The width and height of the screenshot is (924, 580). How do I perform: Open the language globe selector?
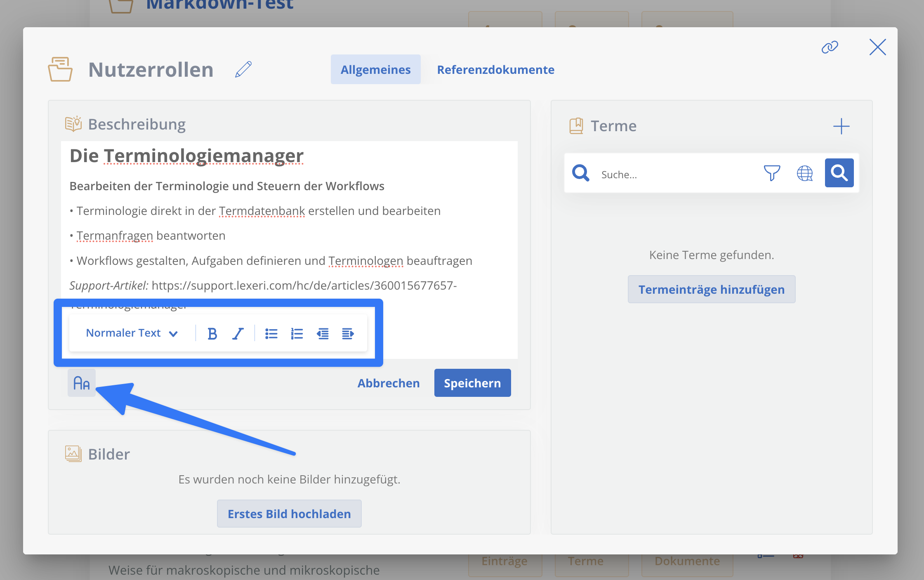(x=805, y=173)
